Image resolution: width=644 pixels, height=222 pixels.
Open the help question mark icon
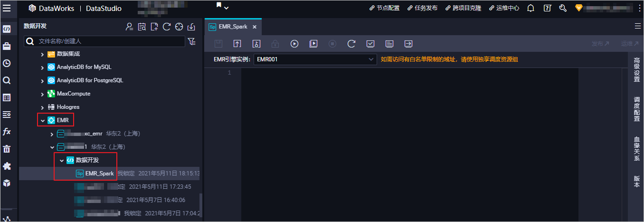coord(547,8)
